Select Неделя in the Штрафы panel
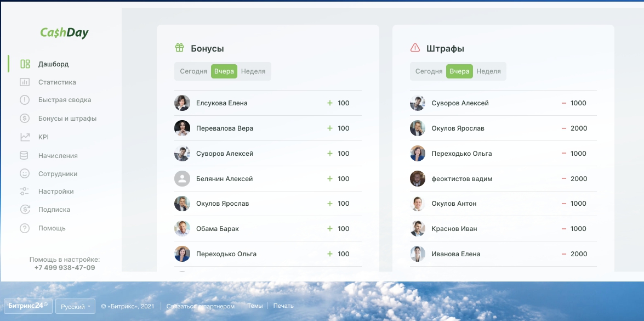The width and height of the screenshot is (644, 321). (488, 71)
